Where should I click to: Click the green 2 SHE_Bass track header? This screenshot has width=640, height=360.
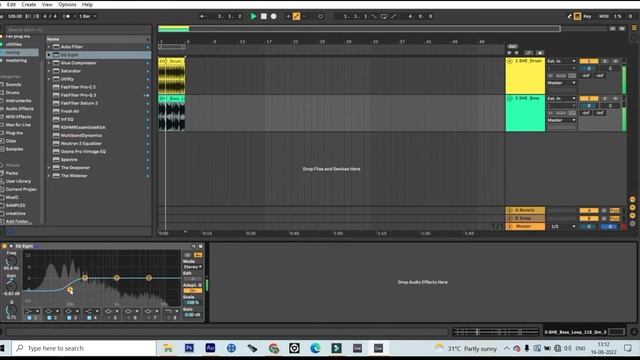(x=525, y=113)
